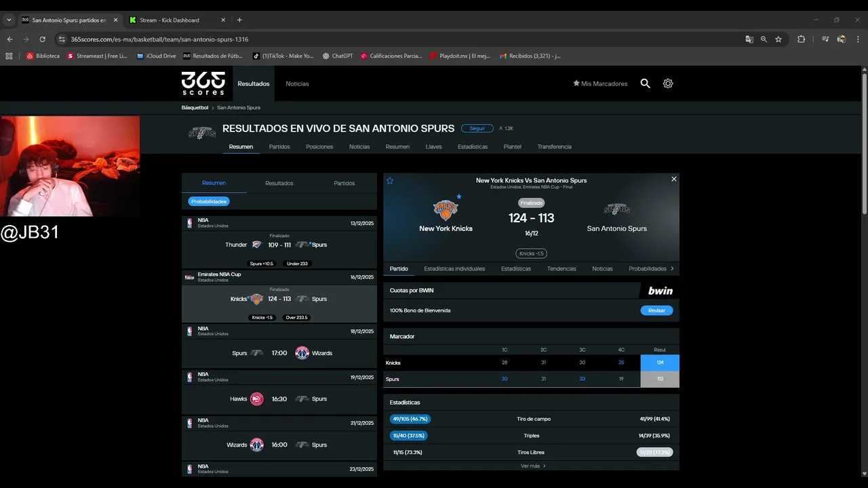Screen dimensions: 868x488
Task: Open Noticias in top navigation
Action: point(297,83)
